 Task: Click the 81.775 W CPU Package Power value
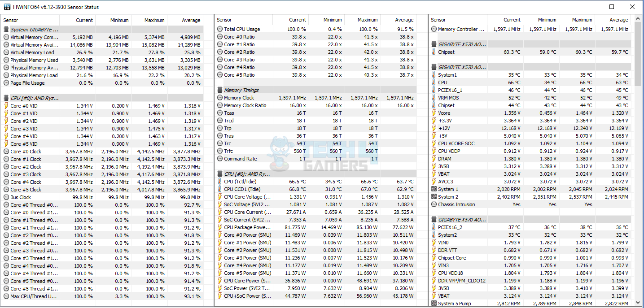(x=294, y=227)
